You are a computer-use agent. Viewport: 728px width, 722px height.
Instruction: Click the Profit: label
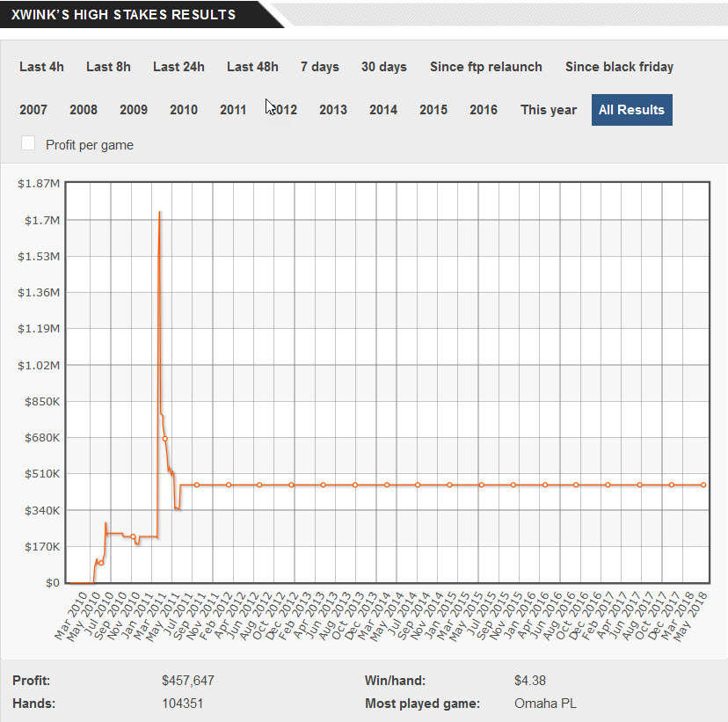tap(31, 681)
